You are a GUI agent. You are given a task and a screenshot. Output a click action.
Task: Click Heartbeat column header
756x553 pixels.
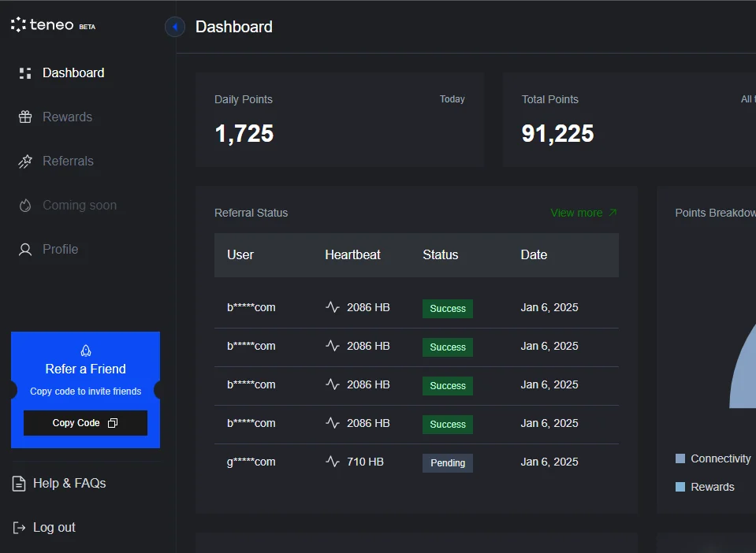pos(352,254)
